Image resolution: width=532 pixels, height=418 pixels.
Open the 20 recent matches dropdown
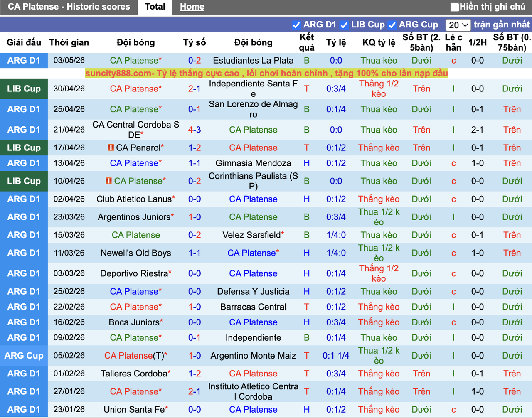pyautogui.click(x=458, y=25)
